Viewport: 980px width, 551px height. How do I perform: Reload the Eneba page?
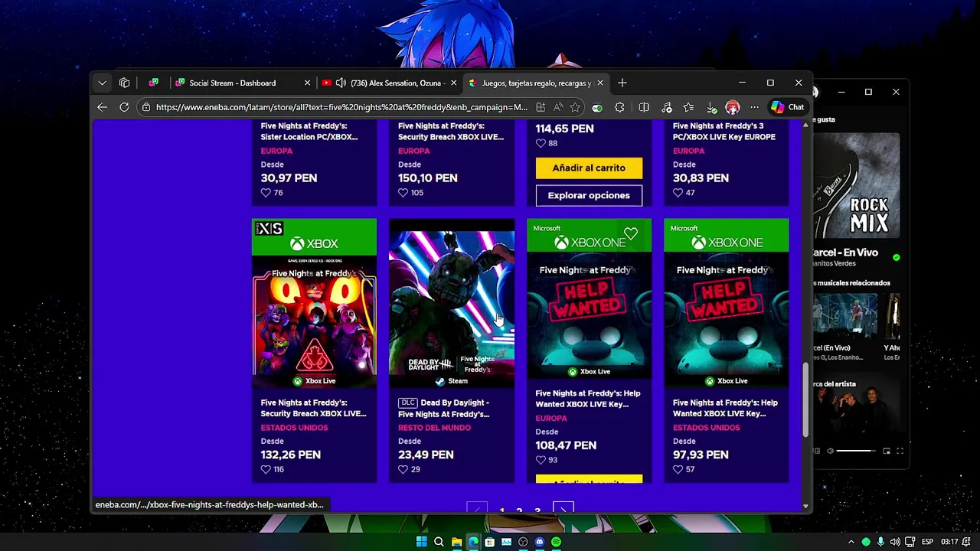[124, 107]
